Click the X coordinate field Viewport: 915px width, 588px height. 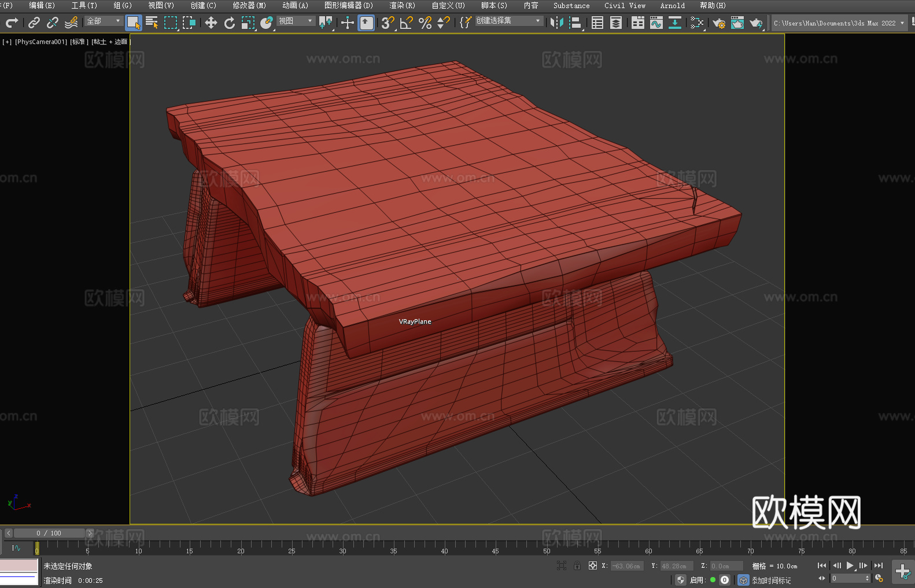coord(627,566)
